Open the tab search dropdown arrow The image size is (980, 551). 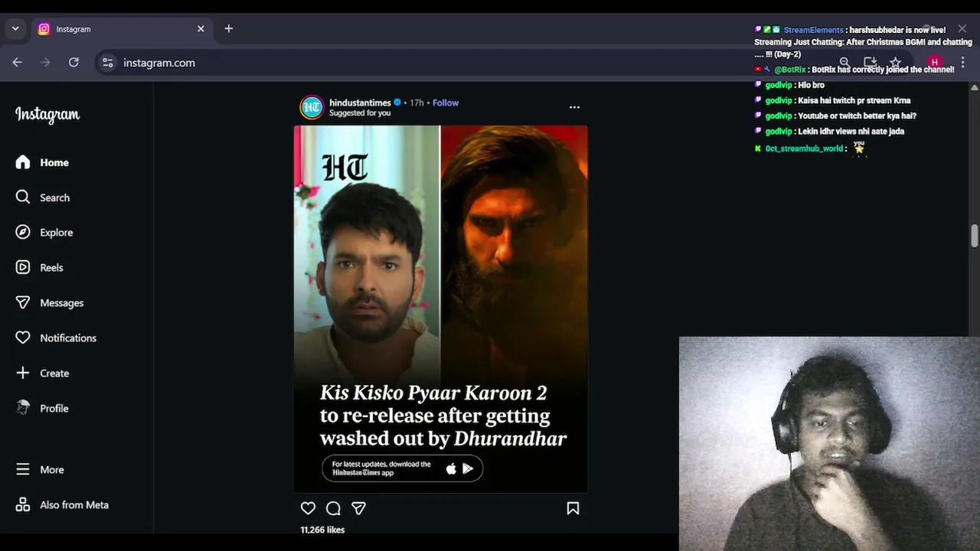[15, 29]
